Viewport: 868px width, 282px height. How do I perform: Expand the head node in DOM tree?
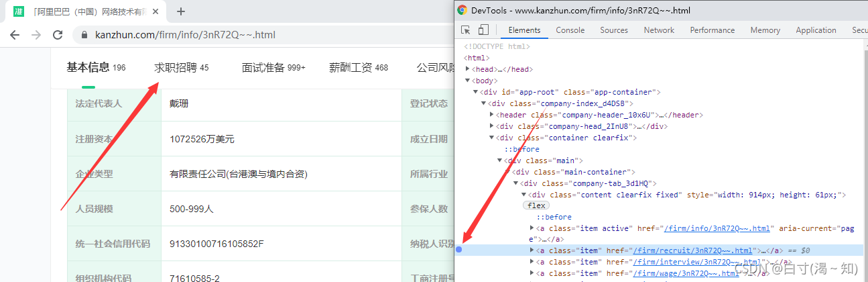[x=468, y=69]
